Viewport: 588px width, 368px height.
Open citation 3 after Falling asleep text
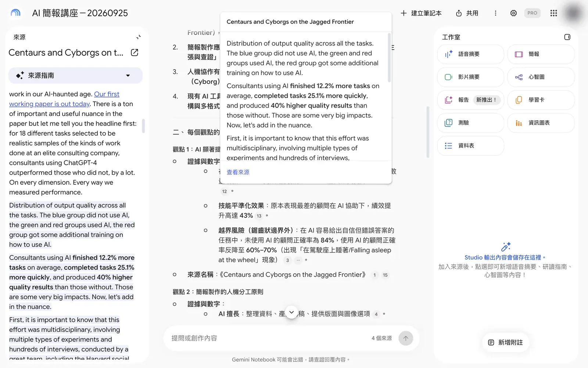click(287, 260)
